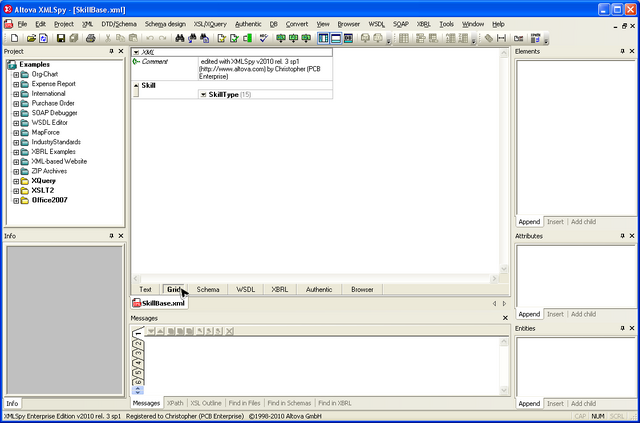This screenshot has width=640, height=423.
Task: Switch to Browser view tab
Action: coord(362,289)
